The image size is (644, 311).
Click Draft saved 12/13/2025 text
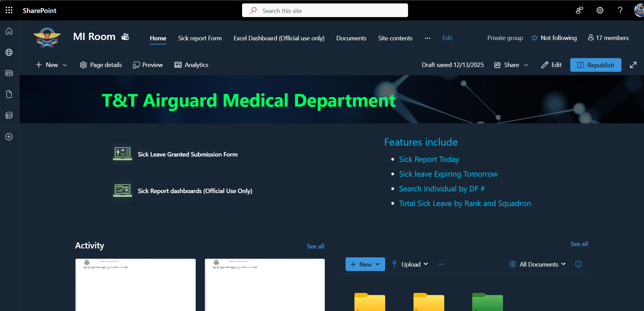453,65
